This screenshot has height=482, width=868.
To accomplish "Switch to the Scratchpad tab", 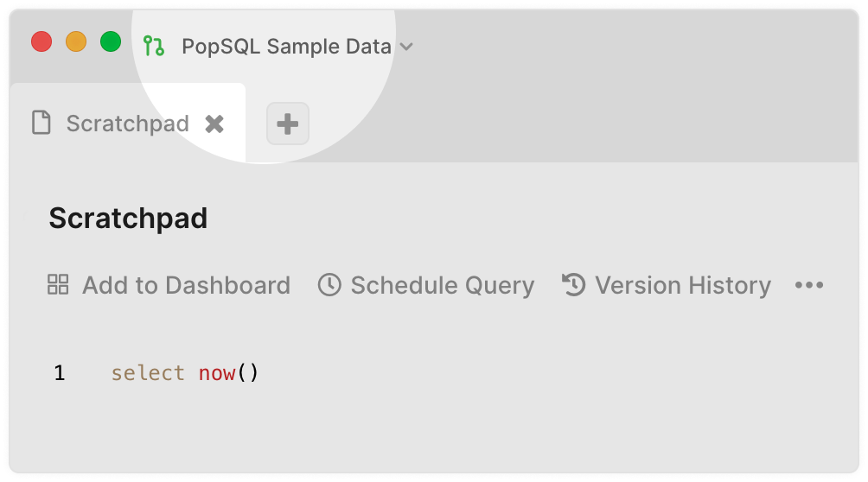I will tap(127, 124).
